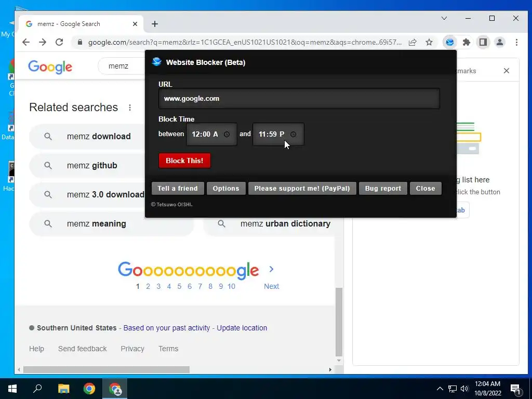Open the tab search chevron in title bar

tap(444, 18)
